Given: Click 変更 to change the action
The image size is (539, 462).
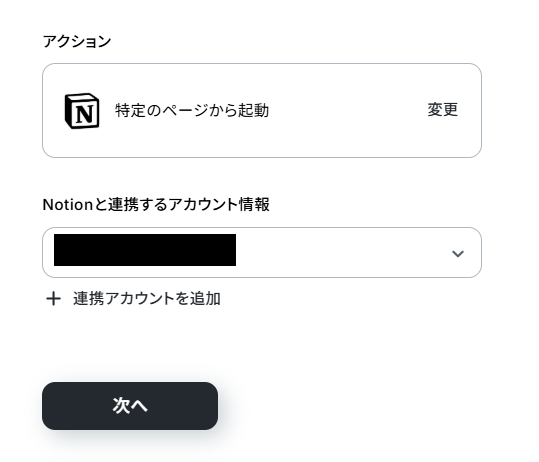Looking at the screenshot, I should click(x=442, y=110).
